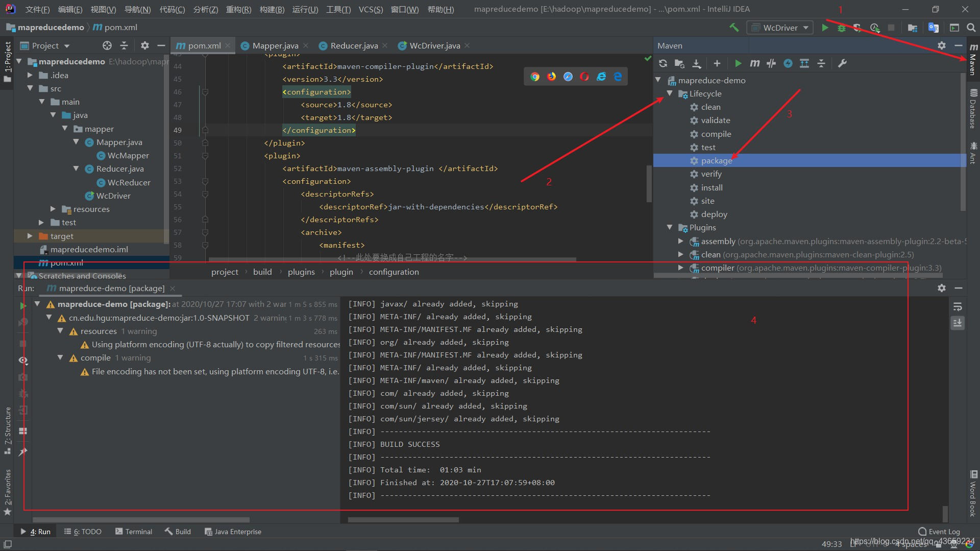Image resolution: width=980 pixels, height=551 pixels.
Task: Expand the target folder
Action: click(x=30, y=236)
